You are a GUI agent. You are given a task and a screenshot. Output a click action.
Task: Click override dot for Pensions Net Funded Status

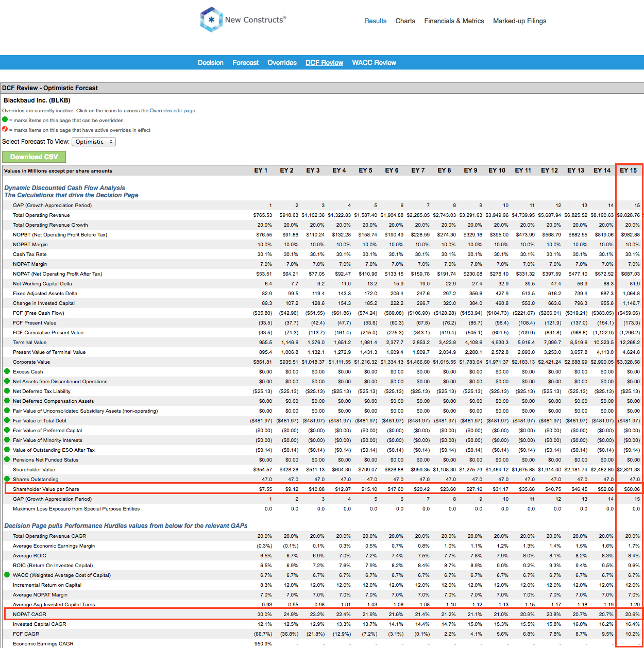tap(7, 459)
